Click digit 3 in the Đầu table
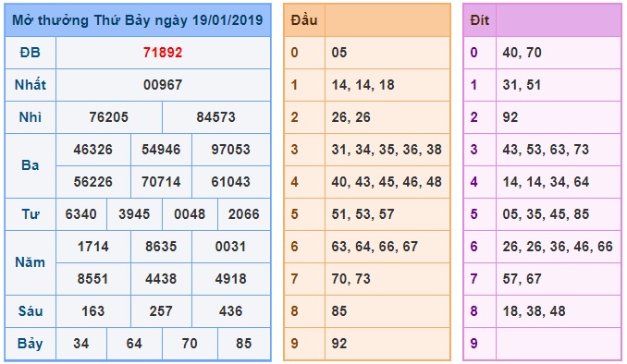The width and height of the screenshot is (627, 364). click(x=295, y=150)
